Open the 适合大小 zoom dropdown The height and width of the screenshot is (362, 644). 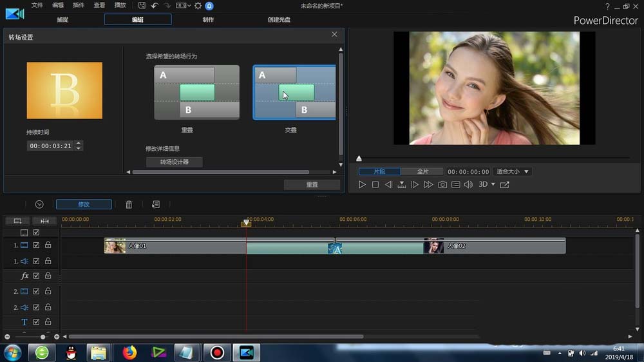point(512,172)
